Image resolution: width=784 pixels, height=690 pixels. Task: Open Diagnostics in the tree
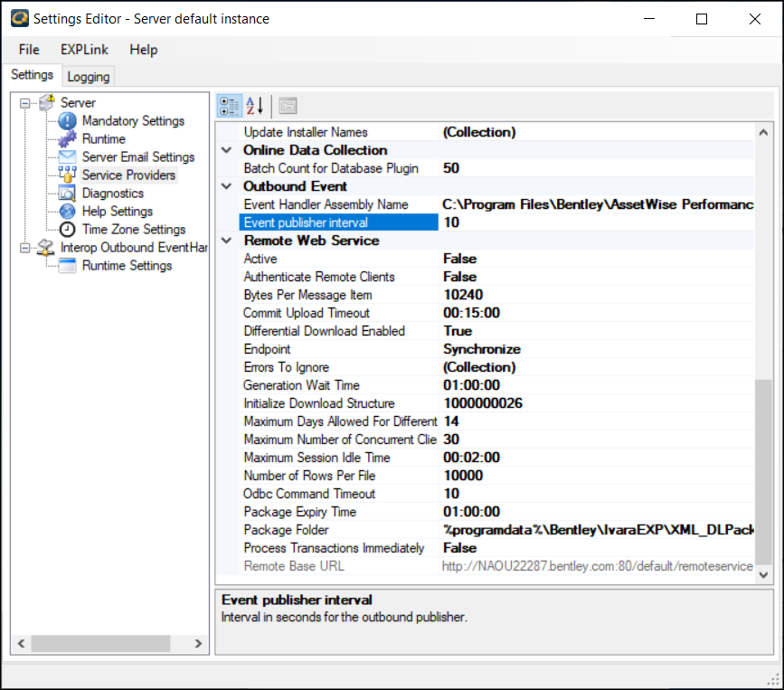(112, 194)
